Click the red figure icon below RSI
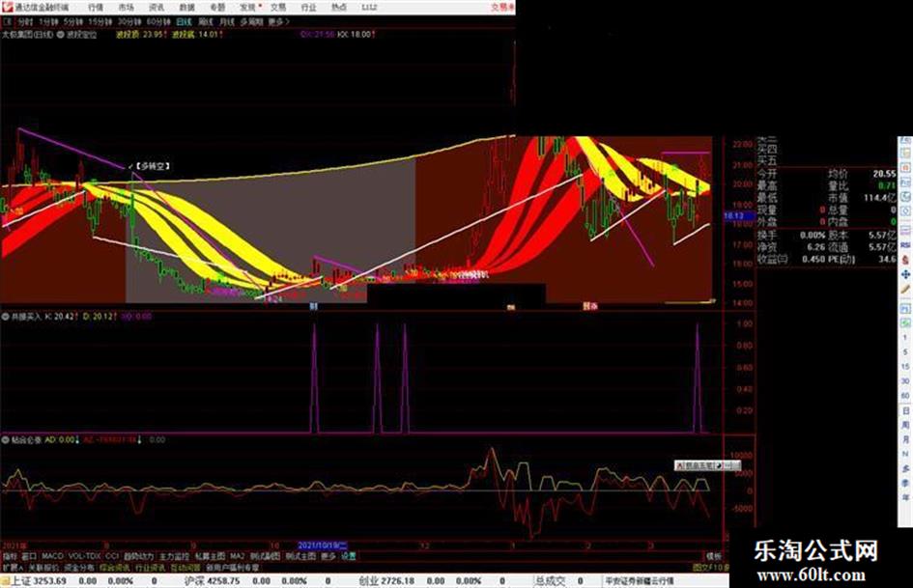This screenshot has width=913, height=588. tap(905, 259)
